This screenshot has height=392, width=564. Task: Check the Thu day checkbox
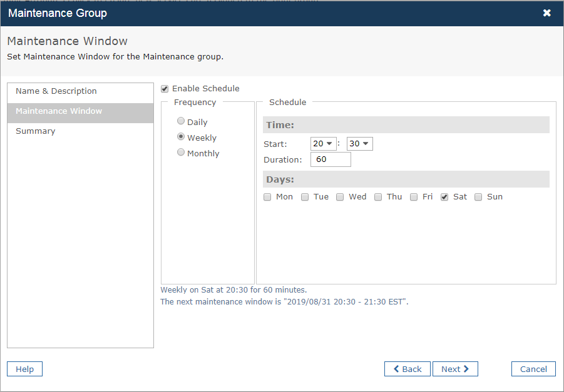[x=378, y=196]
